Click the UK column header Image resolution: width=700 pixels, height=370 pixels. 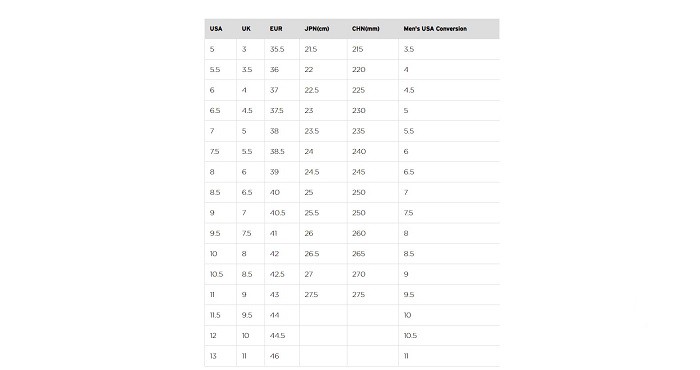[x=246, y=29]
